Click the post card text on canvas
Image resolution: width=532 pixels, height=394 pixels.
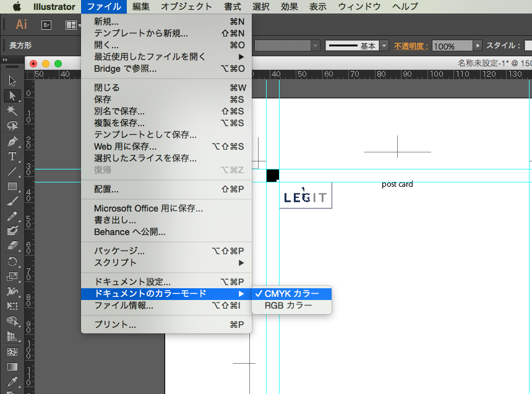pyautogui.click(x=397, y=184)
